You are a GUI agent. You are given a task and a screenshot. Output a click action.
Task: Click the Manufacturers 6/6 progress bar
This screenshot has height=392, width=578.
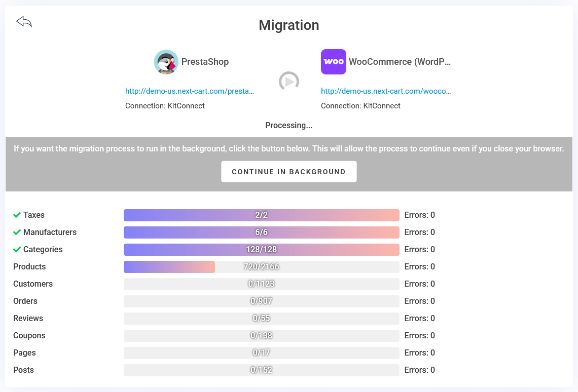coord(261,232)
